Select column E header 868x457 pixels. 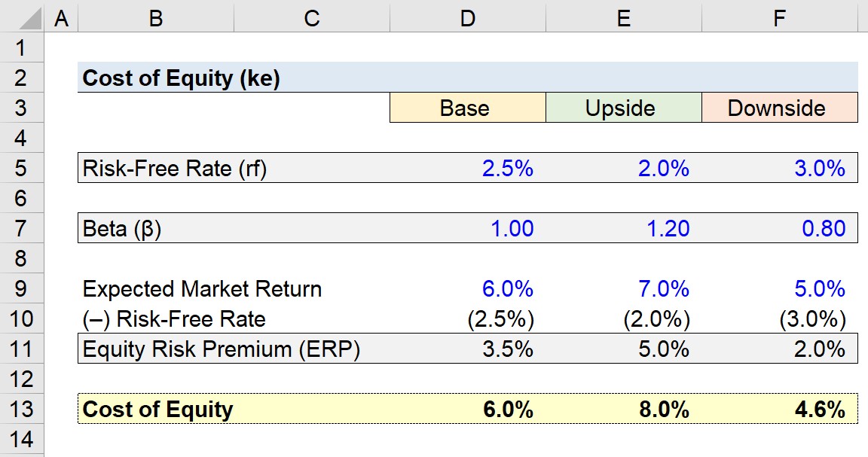[624, 17]
